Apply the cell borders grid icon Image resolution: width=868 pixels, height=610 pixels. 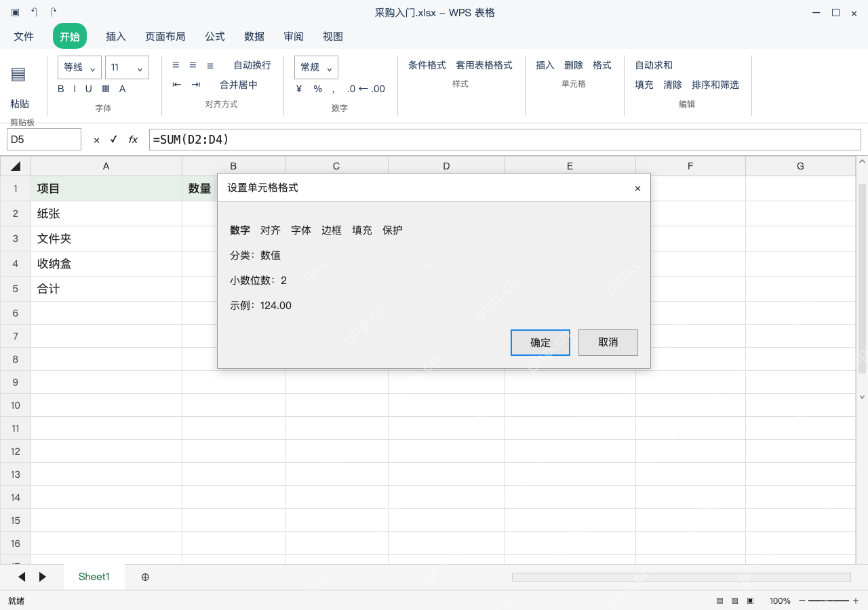(x=106, y=89)
